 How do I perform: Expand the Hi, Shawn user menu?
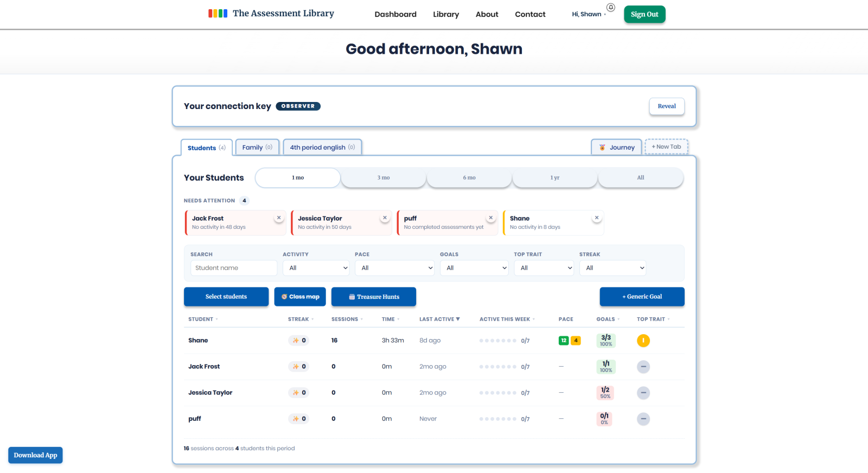click(589, 14)
